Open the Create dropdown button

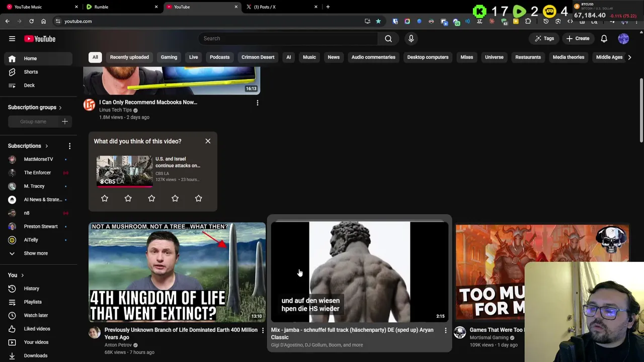pos(578,39)
